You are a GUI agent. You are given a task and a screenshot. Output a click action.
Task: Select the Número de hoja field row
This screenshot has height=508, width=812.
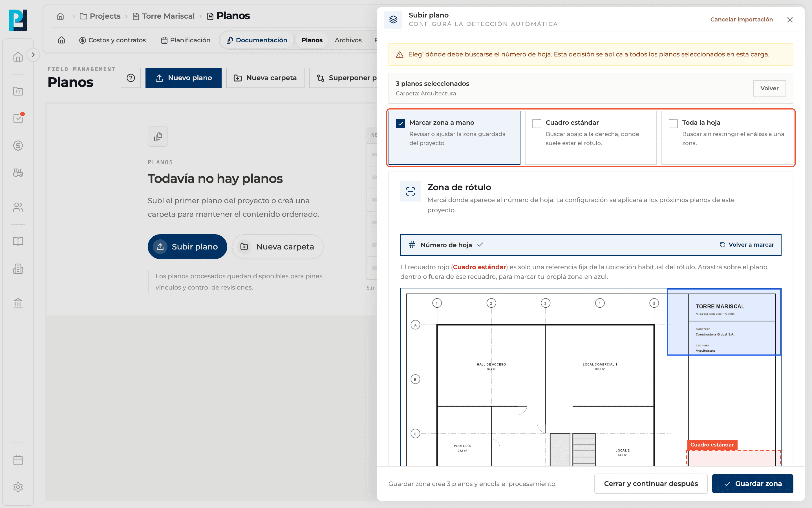pyautogui.click(x=591, y=245)
